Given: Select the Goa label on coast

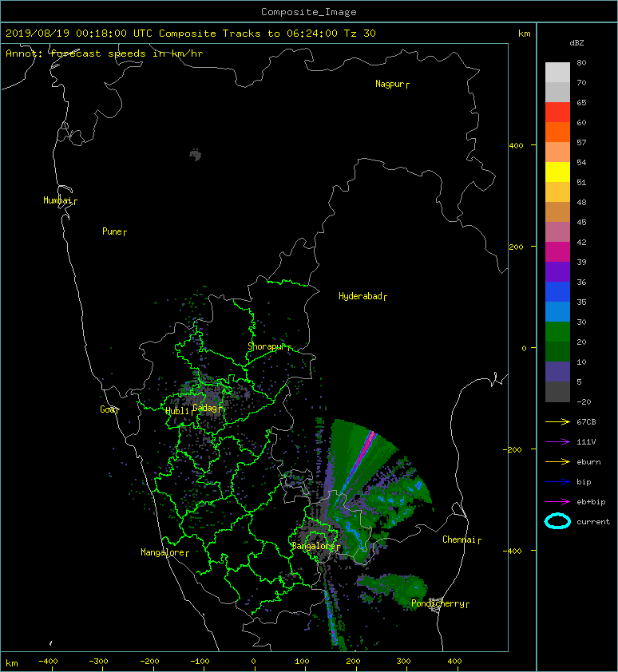Looking at the screenshot, I should click(107, 409).
